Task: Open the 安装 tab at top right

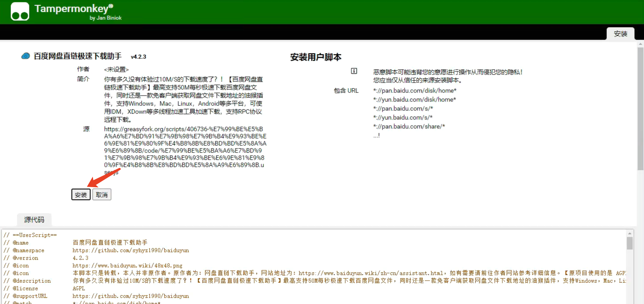Action: coord(620,34)
